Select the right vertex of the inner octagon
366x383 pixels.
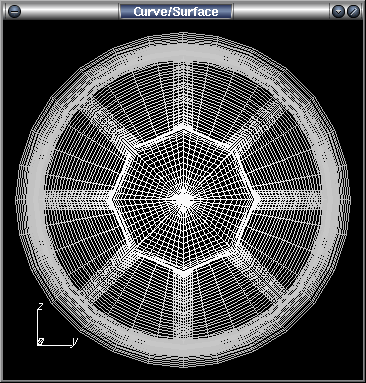tap(257, 199)
